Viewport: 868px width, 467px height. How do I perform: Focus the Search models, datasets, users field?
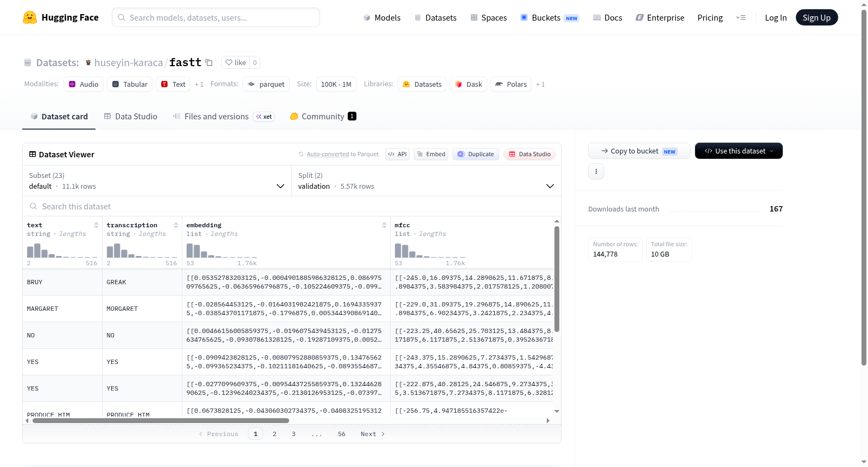coord(216,17)
